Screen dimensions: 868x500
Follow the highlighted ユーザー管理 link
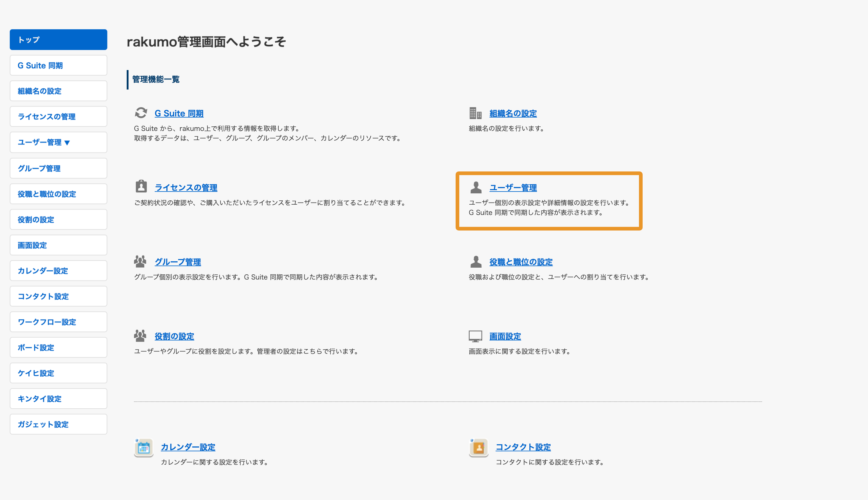point(513,188)
